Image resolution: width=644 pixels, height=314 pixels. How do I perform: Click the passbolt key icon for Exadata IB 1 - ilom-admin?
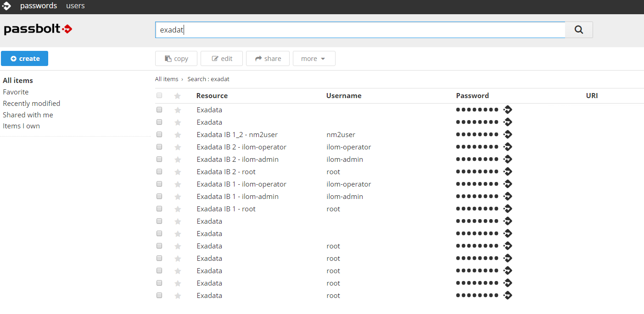click(x=508, y=196)
